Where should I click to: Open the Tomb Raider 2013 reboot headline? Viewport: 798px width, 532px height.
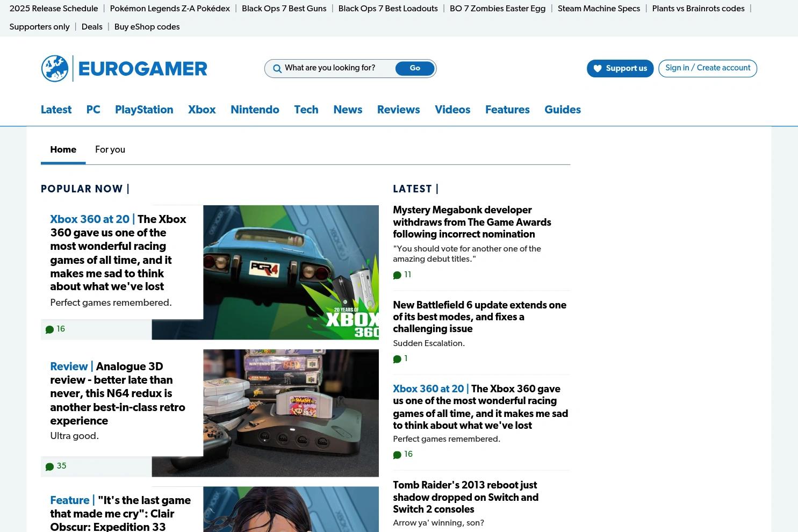(465, 498)
